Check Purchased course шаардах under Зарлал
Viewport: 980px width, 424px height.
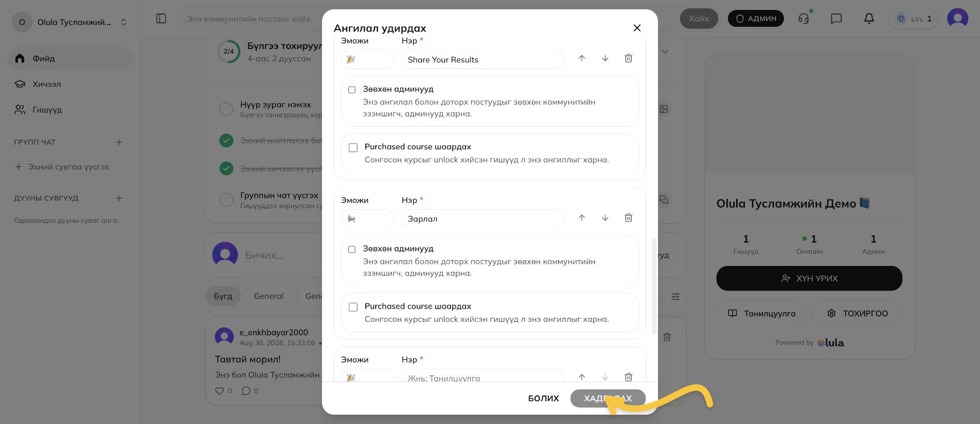pos(353,307)
